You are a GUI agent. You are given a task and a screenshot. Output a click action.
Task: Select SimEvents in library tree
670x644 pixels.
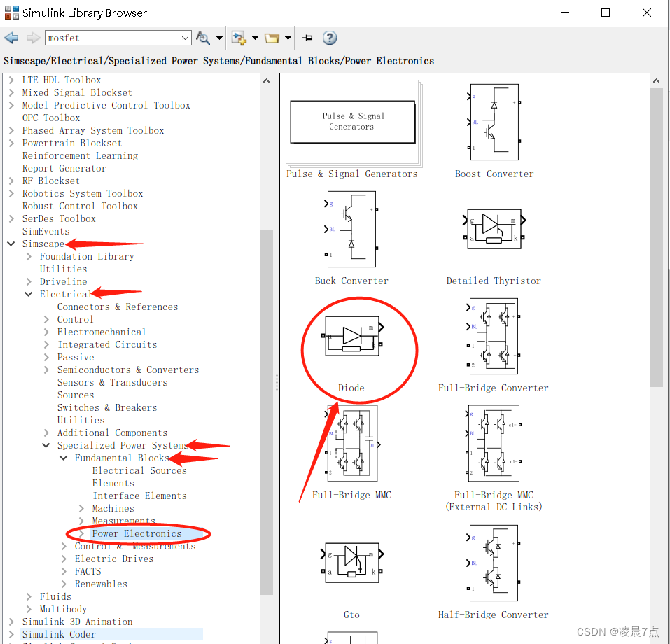click(46, 231)
